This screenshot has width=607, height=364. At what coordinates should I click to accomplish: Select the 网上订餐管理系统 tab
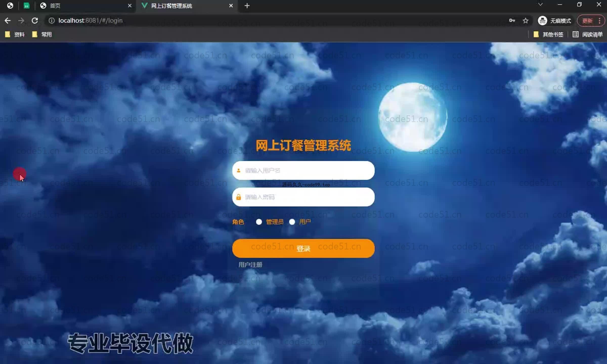pos(187,6)
